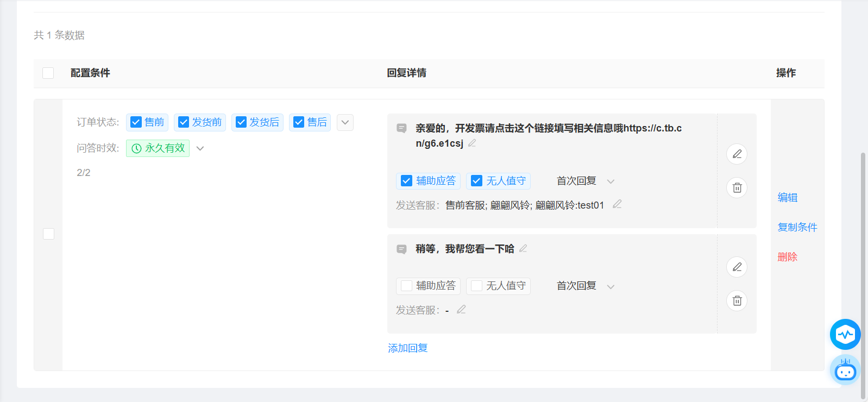Open the blue heartbeat monitor floating icon
Viewport: 868px width, 402px height.
845,334
